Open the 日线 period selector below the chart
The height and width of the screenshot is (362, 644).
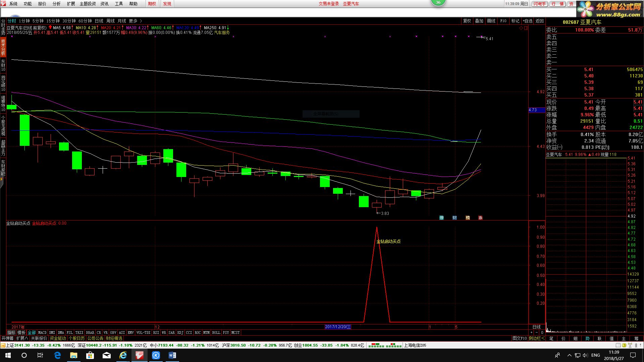[x=537, y=327]
